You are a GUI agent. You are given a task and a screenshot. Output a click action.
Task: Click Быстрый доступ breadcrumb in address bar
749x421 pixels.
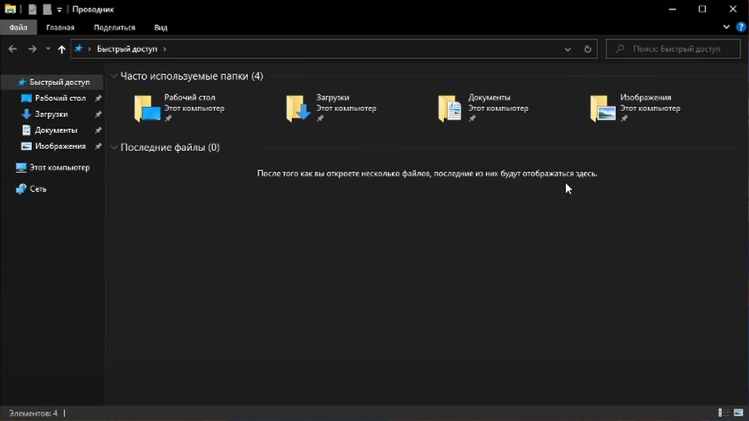coord(127,49)
